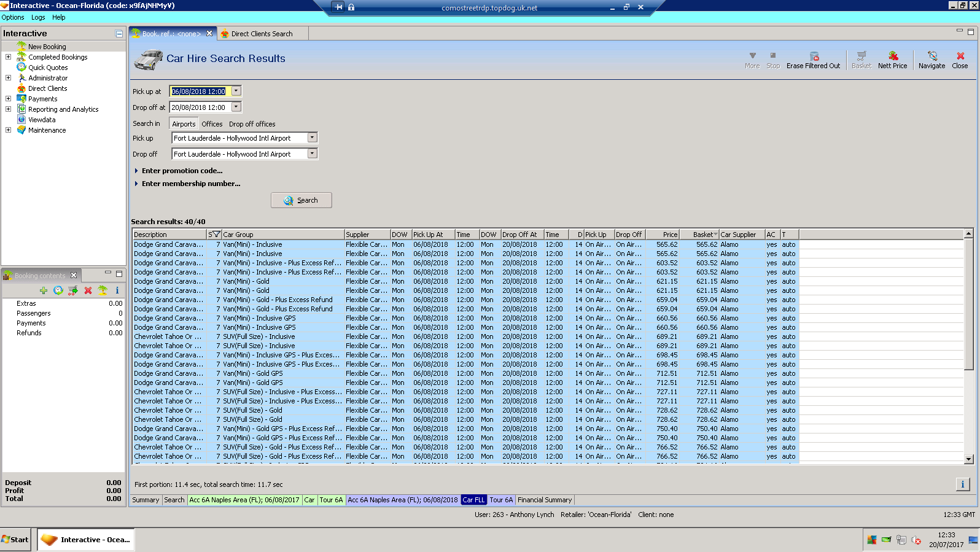Screen dimensions: 980x552
Task: Expand Reporting and Analytics tree node
Action: click(8, 109)
